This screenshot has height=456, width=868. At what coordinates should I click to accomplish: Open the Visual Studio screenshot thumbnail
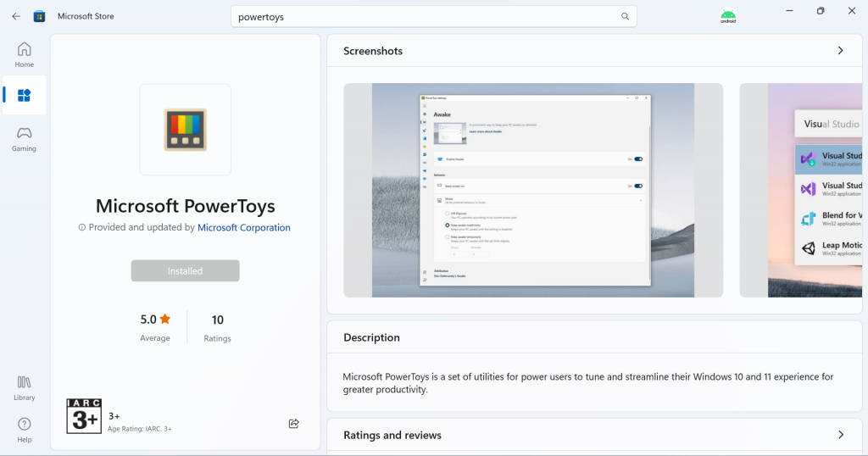coord(801,191)
